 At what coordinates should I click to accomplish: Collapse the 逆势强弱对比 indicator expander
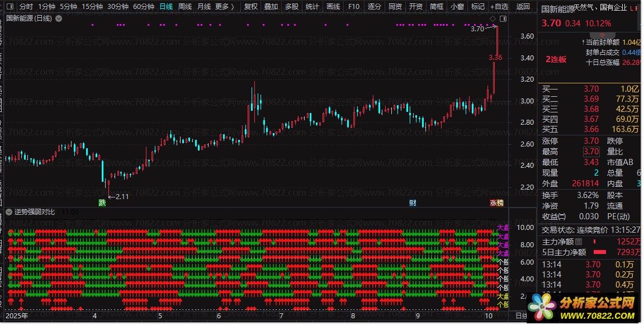tap(9, 212)
